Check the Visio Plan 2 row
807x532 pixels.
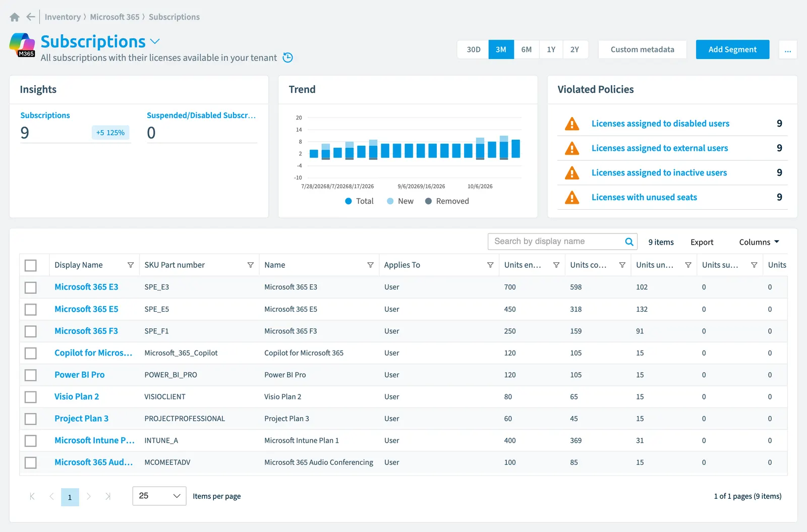(x=31, y=397)
